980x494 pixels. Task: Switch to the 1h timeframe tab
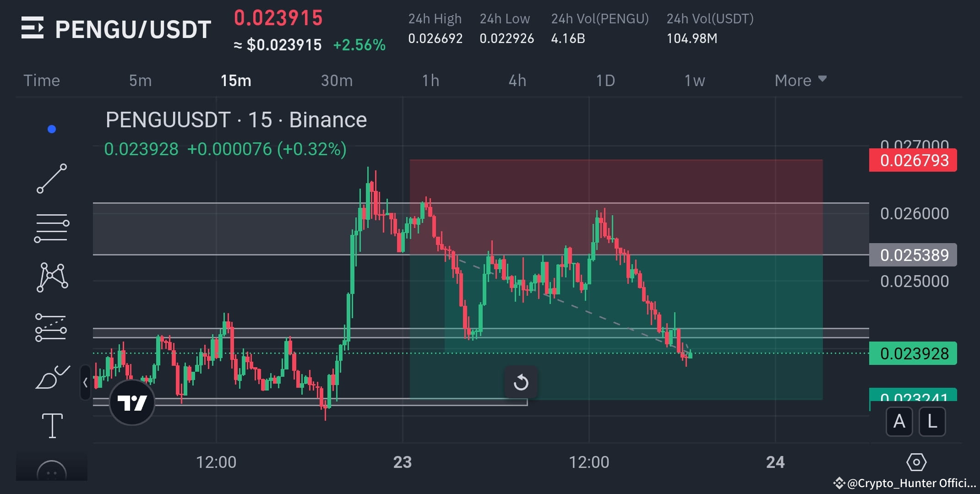[x=430, y=80]
